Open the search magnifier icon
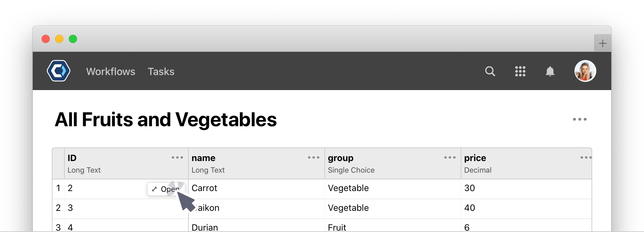Viewport: 644px width, 232px height. [x=490, y=71]
